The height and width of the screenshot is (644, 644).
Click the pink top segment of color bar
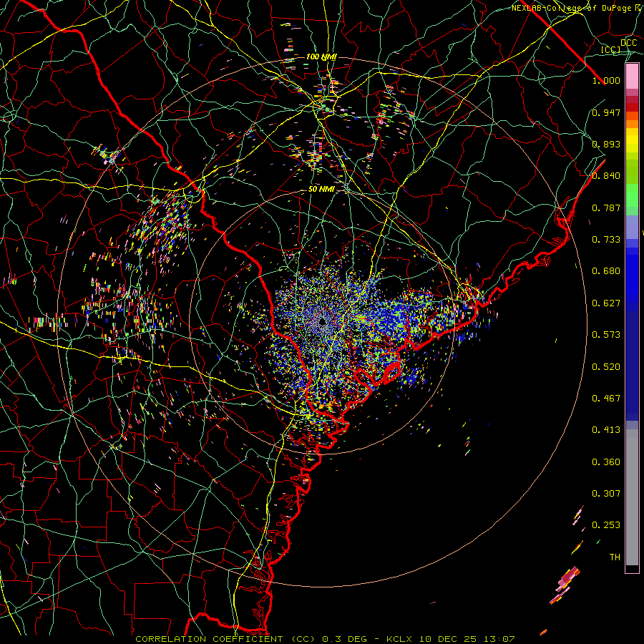[x=632, y=77]
